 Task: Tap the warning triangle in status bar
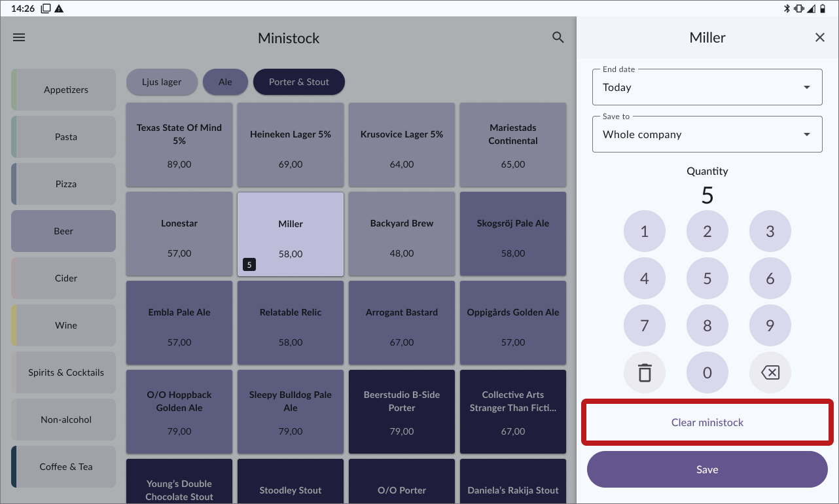coord(59,9)
